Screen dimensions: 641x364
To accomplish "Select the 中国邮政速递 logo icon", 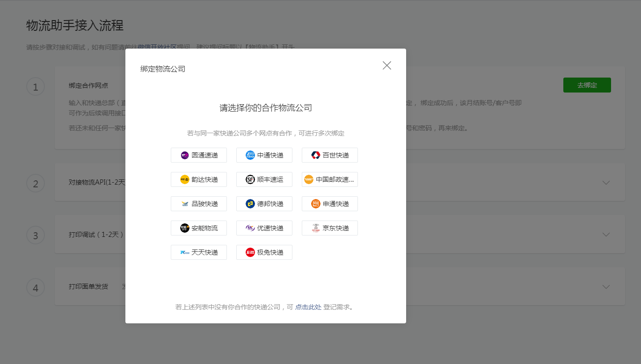I will coord(309,179).
